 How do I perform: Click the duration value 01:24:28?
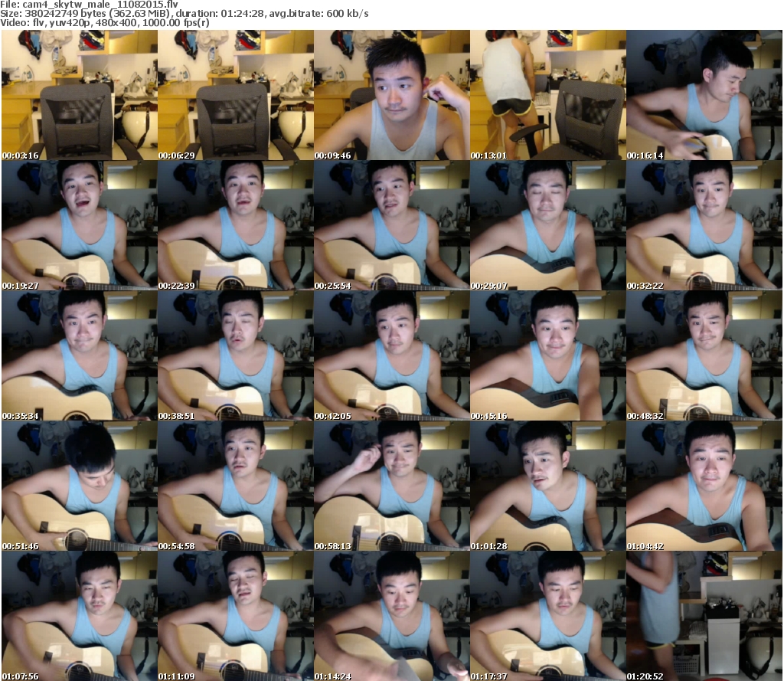242,14
